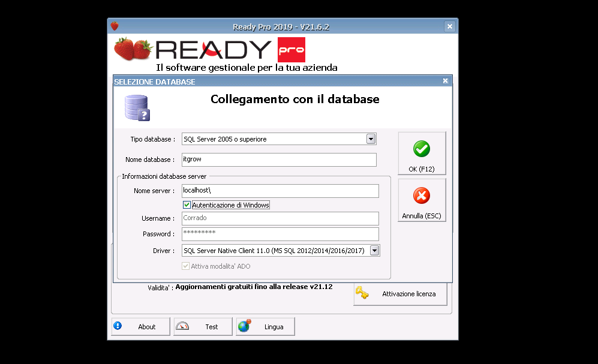
Task: Click the Password field
Action: (x=280, y=234)
